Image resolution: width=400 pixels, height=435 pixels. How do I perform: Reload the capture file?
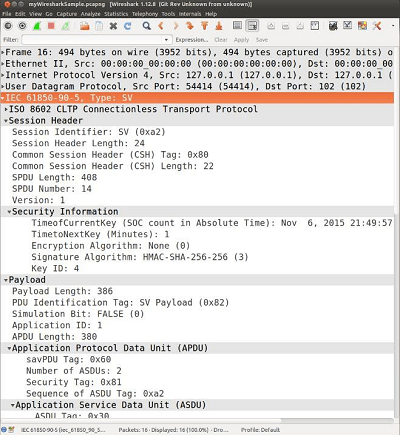128,26
